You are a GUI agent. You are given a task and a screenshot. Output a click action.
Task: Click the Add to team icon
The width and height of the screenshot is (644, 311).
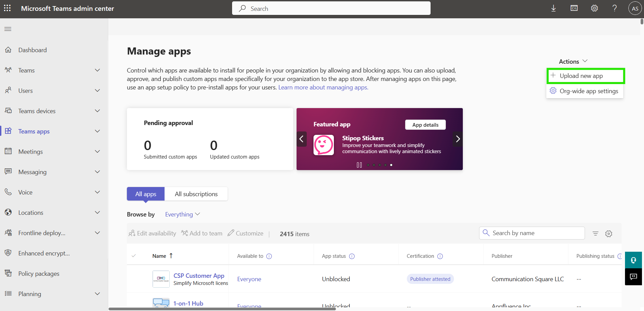click(x=184, y=233)
